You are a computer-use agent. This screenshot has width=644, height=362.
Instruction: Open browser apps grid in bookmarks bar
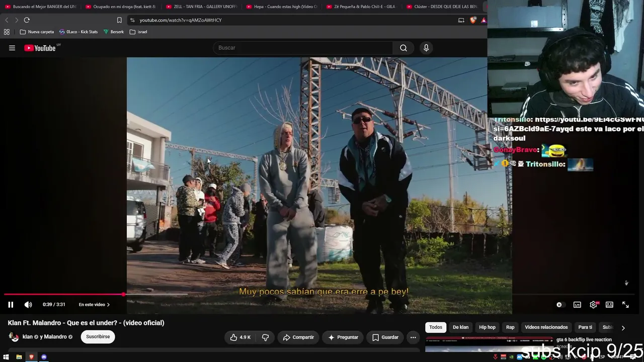(x=7, y=32)
